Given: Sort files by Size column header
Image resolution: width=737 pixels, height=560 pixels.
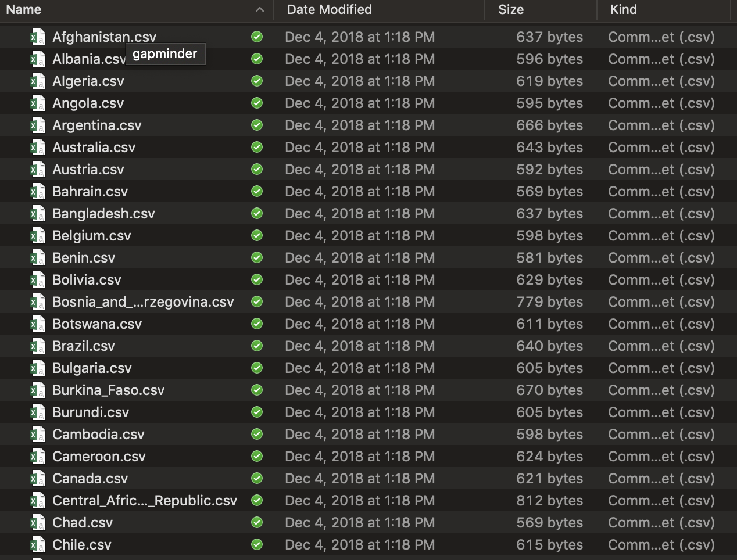Looking at the screenshot, I should [511, 10].
